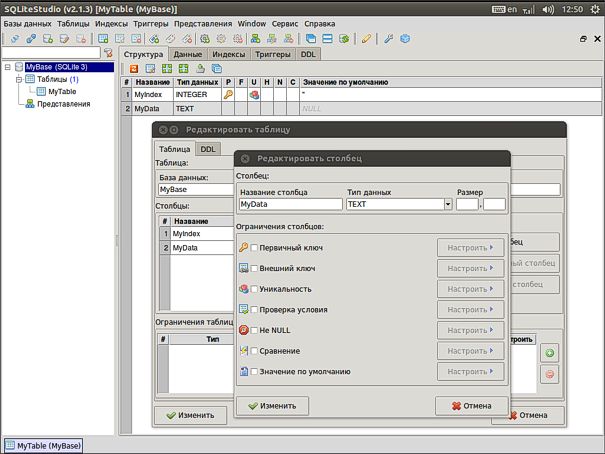
Task: Click Настроить next to Уникальность
Action: pyautogui.click(x=470, y=289)
